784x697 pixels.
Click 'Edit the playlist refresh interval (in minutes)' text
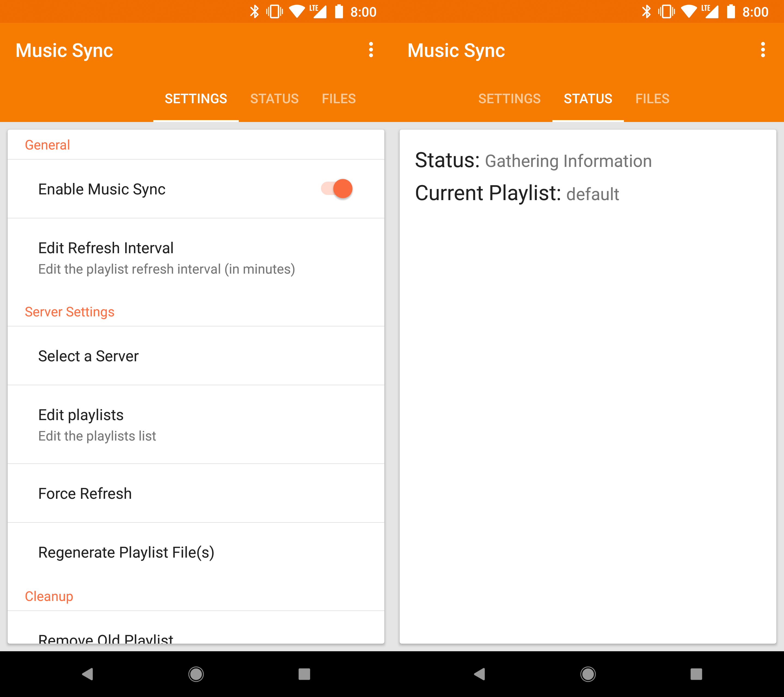click(167, 269)
